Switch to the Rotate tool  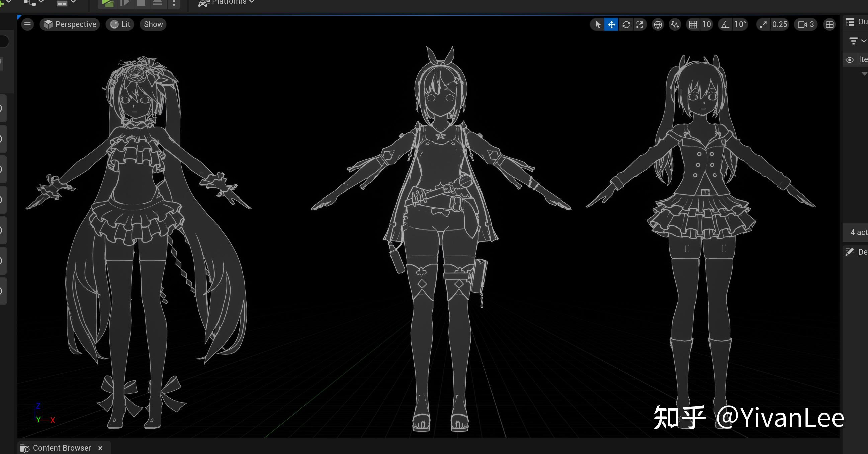coord(626,24)
